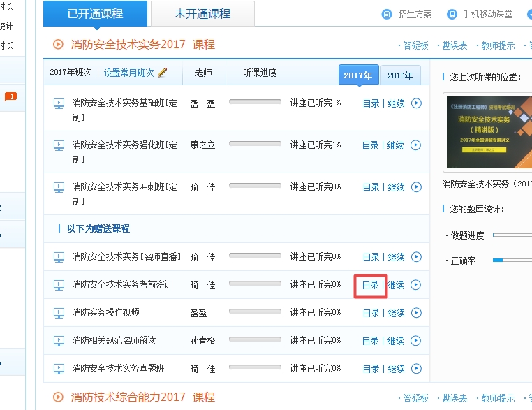Open 教师提示 for 消防安全技术实务2017
Viewport: 532px width, 410px height.
tap(498, 45)
